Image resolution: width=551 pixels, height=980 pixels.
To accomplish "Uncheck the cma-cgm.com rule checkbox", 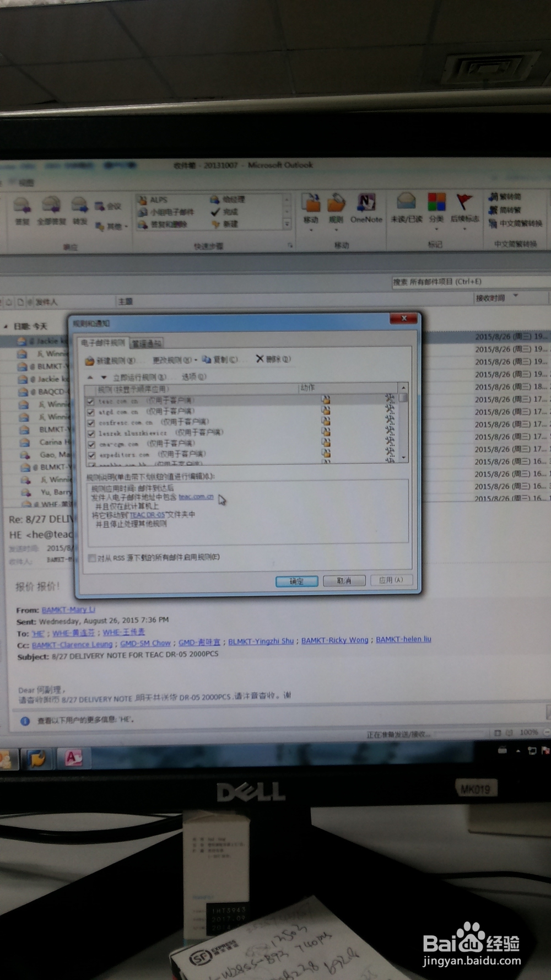I will pos(91,444).
